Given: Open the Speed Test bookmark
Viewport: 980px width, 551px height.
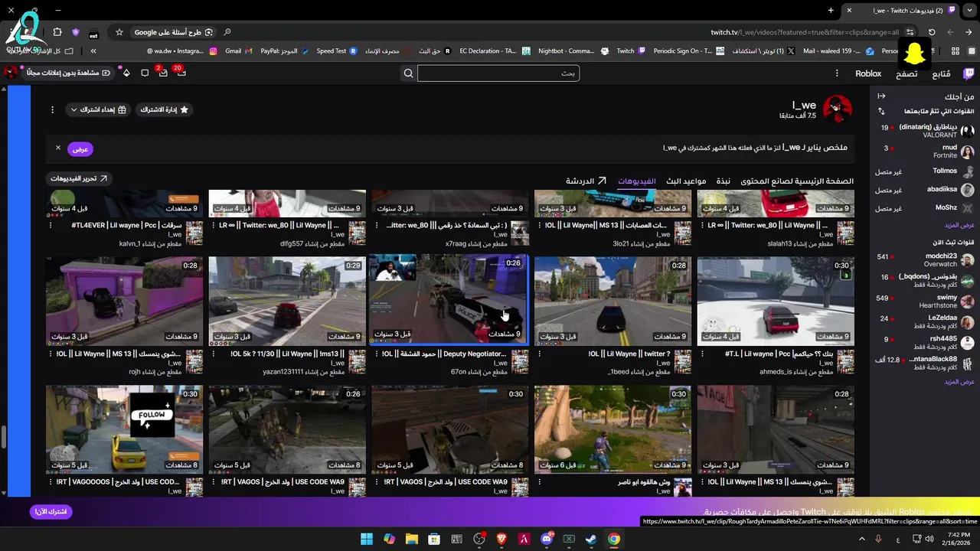Looking at the screenshot, I should (338, 51).
